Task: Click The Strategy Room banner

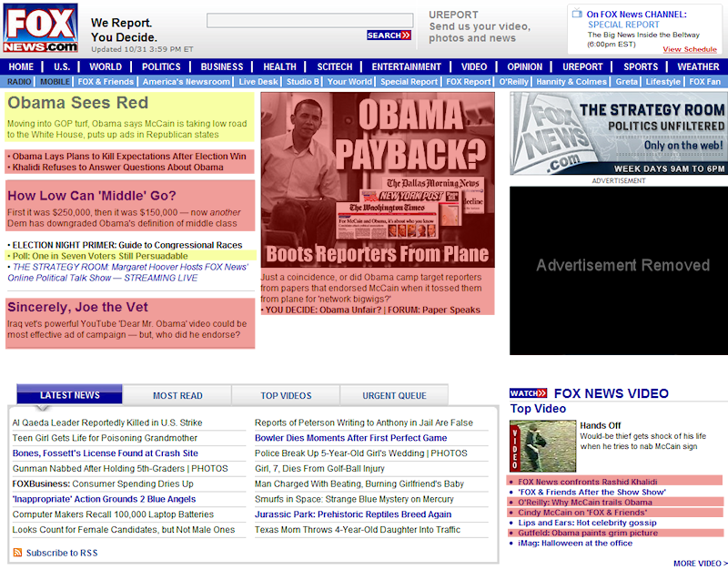Action: tap(619, 133)
